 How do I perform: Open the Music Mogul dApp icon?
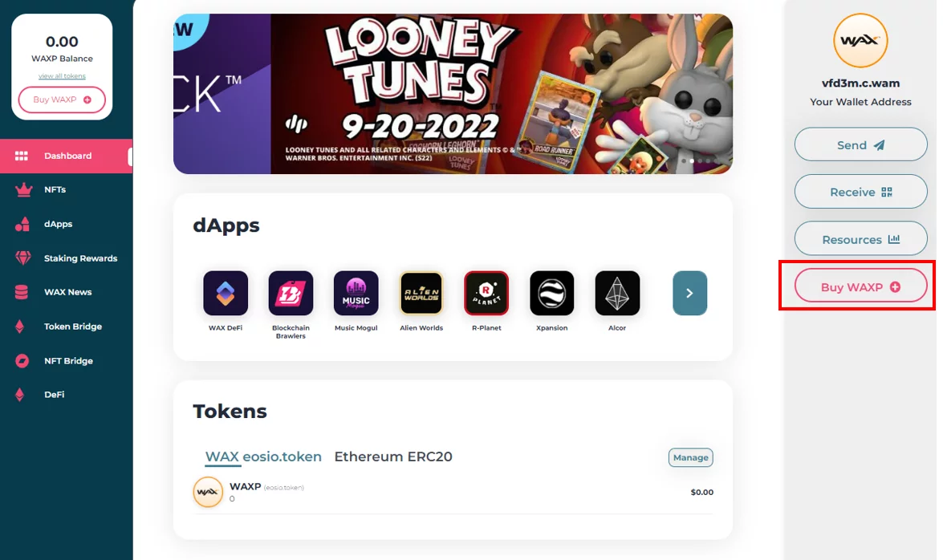[356, 293]
